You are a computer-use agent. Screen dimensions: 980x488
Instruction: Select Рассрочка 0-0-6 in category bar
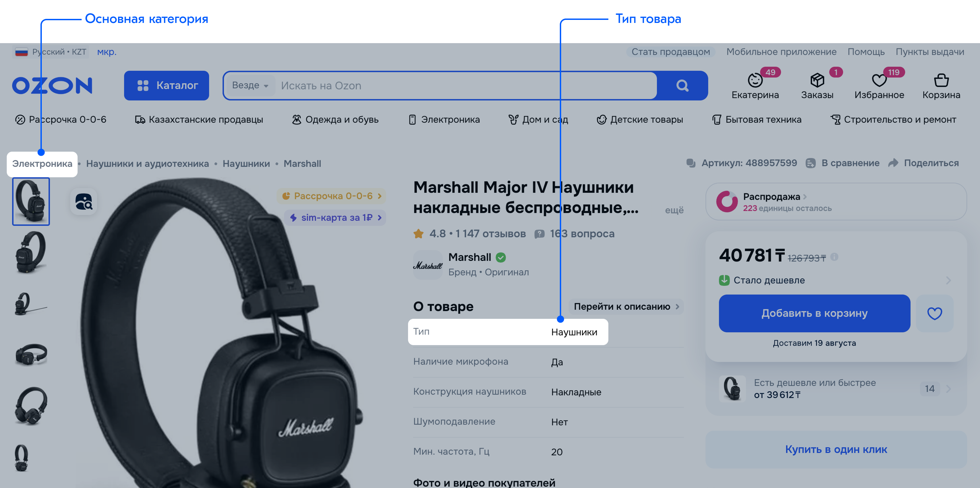coord(60,119)
